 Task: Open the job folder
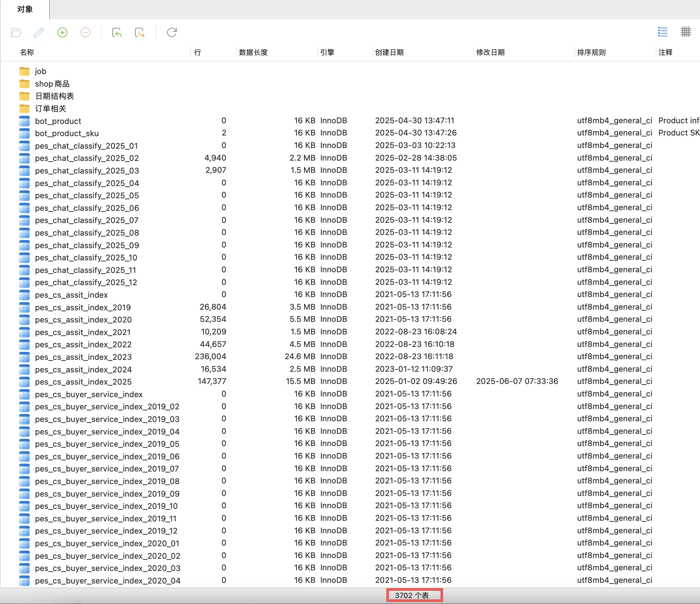coord(40,71)
